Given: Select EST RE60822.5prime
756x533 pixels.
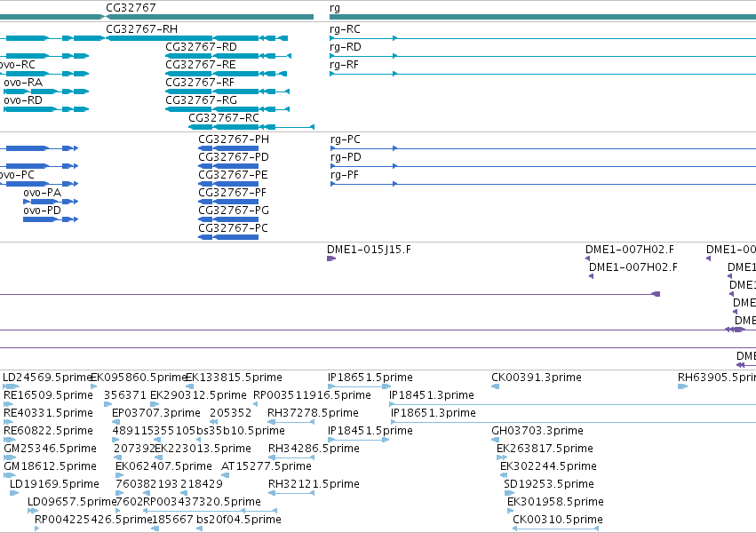Looking at the screenshot, I should click(9, 440).
